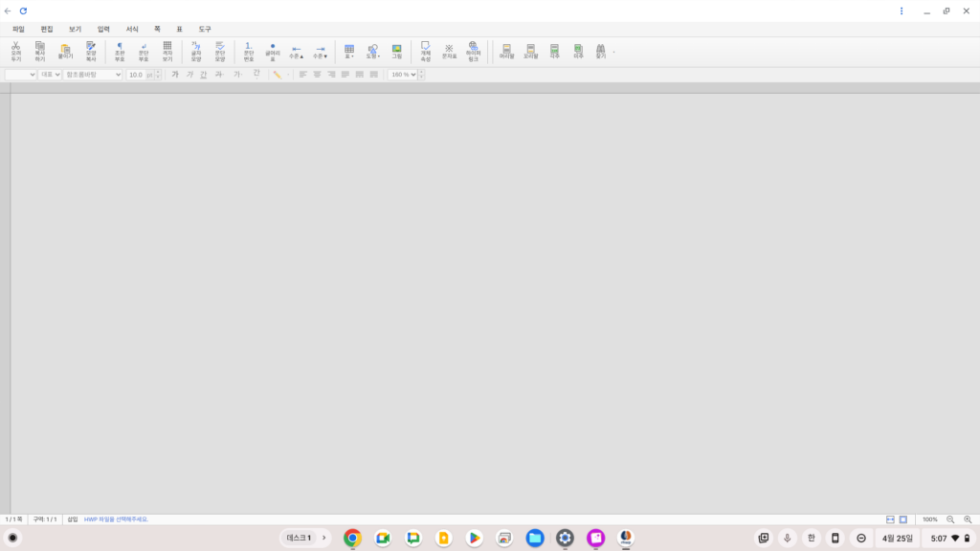Click the 오려두기 (cut) scissors icon
The width and height of the screenshot is (980, 551).
click(15, 51)
